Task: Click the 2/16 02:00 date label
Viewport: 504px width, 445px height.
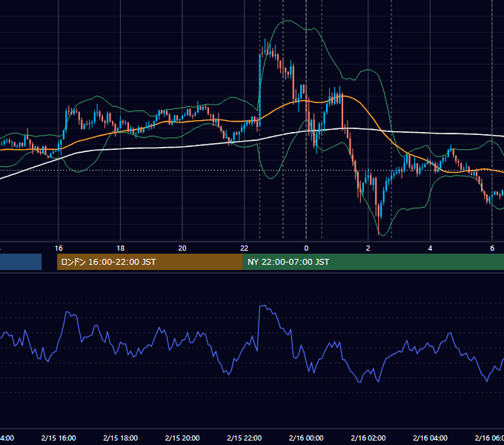Action: pyautogui.click(x=368, y=438)
